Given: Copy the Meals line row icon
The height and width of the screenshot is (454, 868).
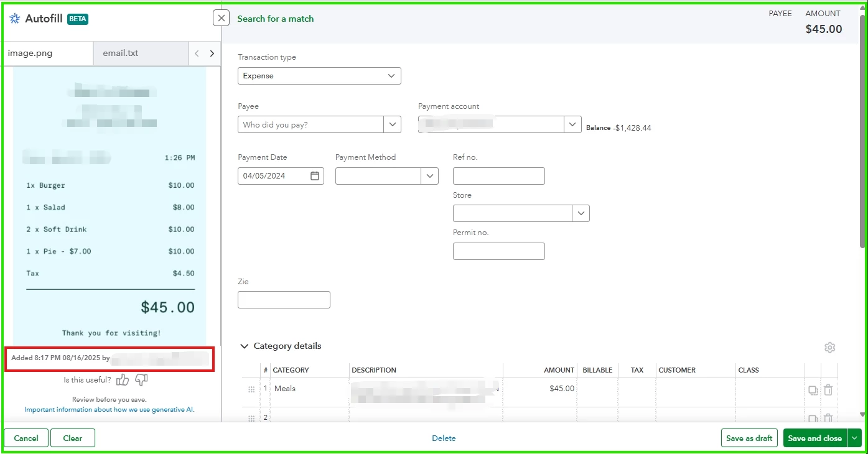Looking at the screenshot, I should (x=813, y=391).
